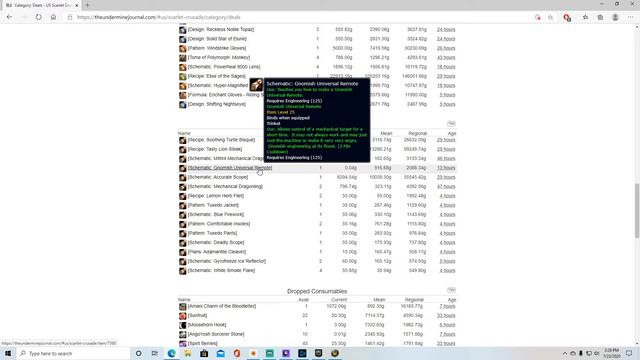Go to the browser Home page

53,17
